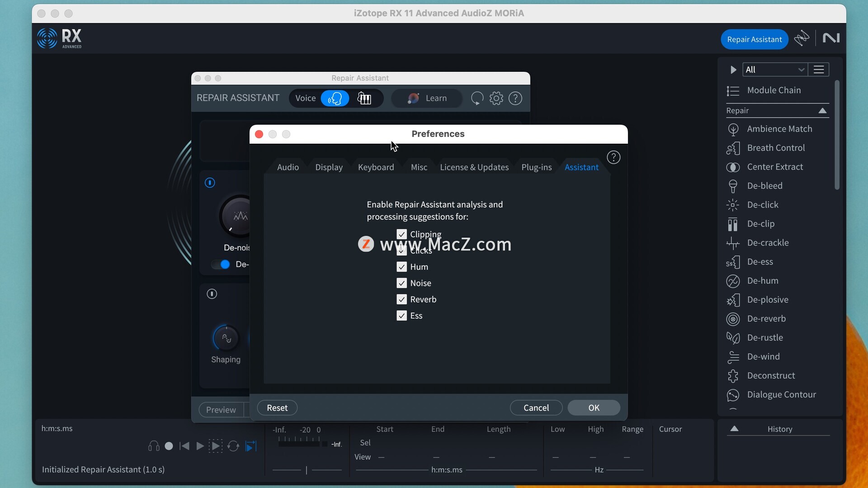The height and width of the screenshot is (488, 868).
Task: Switch to the Keyboard tab
Action: tap(376, 167)
